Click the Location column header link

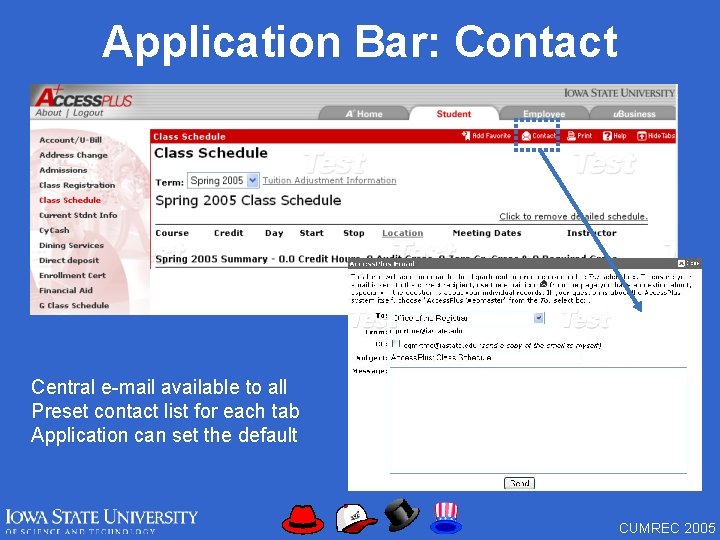pyautogui.click(x=402, y=233)
